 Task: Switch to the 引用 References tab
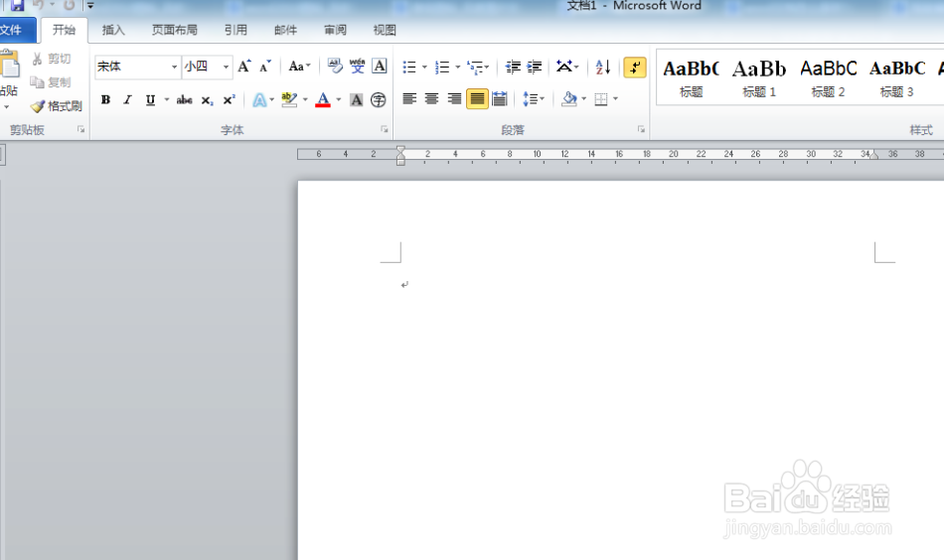coord(236,30)
